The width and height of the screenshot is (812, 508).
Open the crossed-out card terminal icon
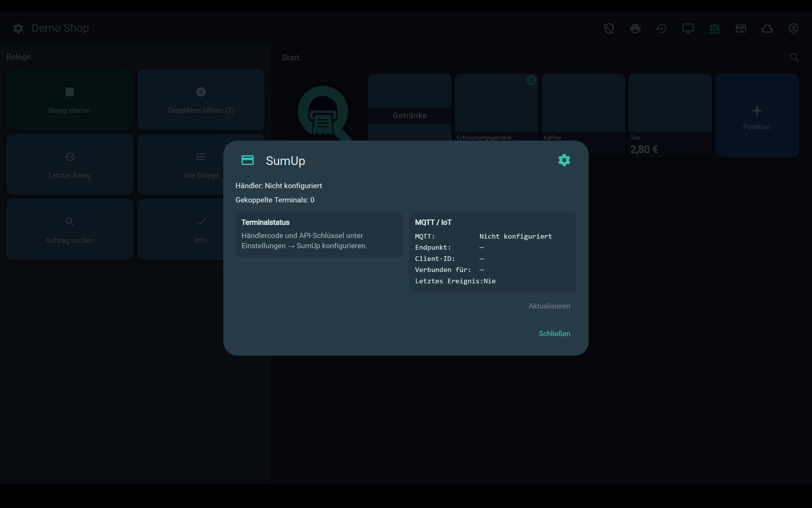coord(741,28)
